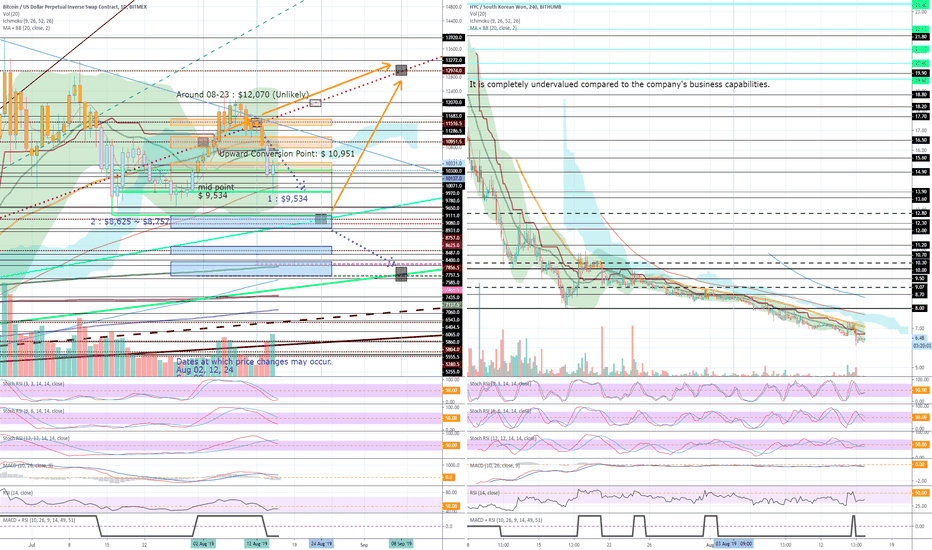This screenshot has height=550, width=932.
Task: Click the 'Around 08-23 : $12,070 (Unlikely)' annotation
Action: [x=243, y=95]
